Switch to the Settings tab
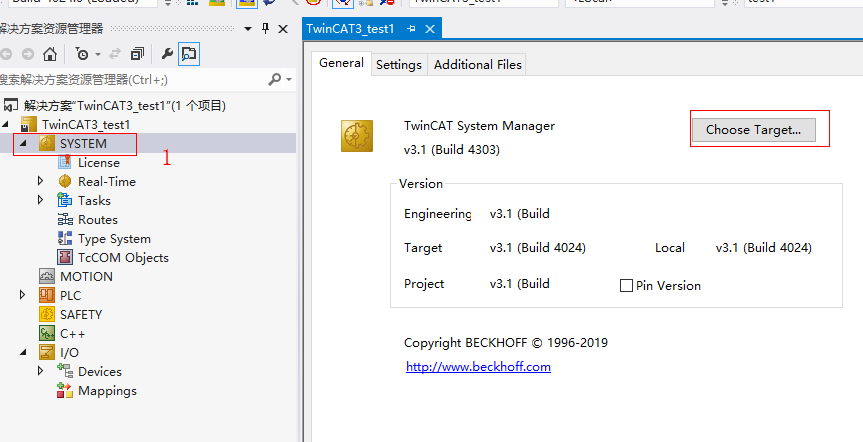The height and width of the screenshot is (442, 863). [x=399, y=64]
